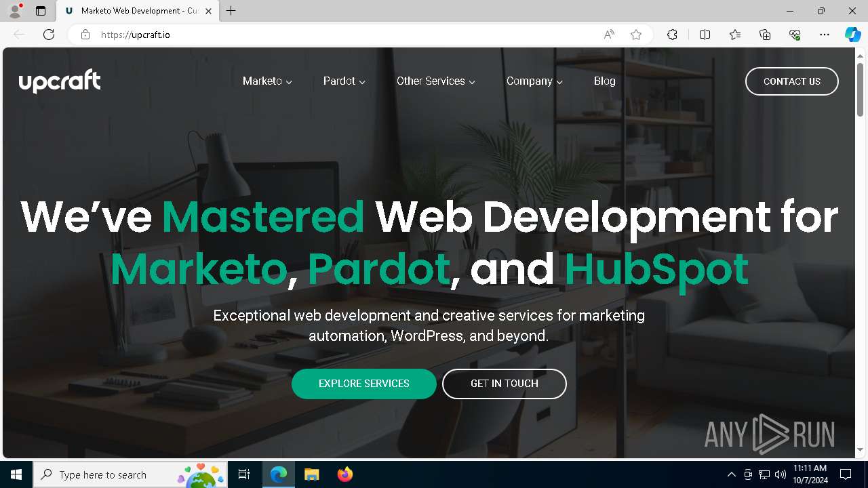Open the Windows Start menu
Image resolution: width=868 pixels, height=488 pixels.
coord(16,474)
